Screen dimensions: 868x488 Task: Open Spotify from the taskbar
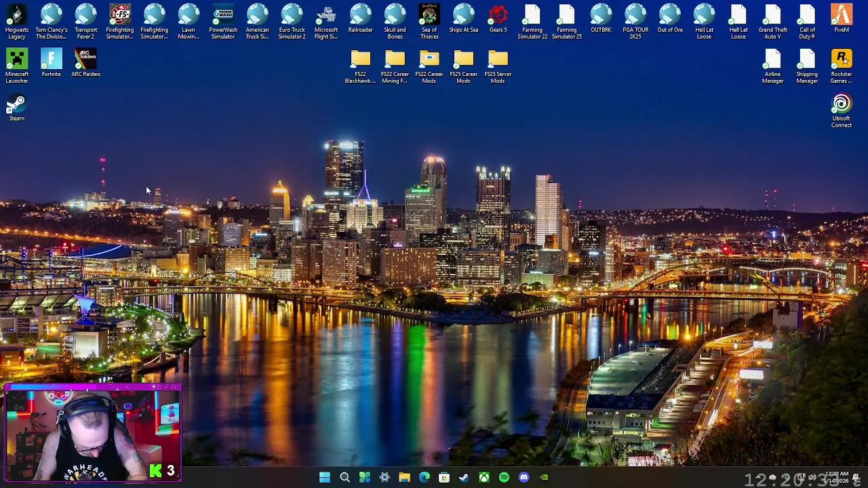tap(504, 478)
